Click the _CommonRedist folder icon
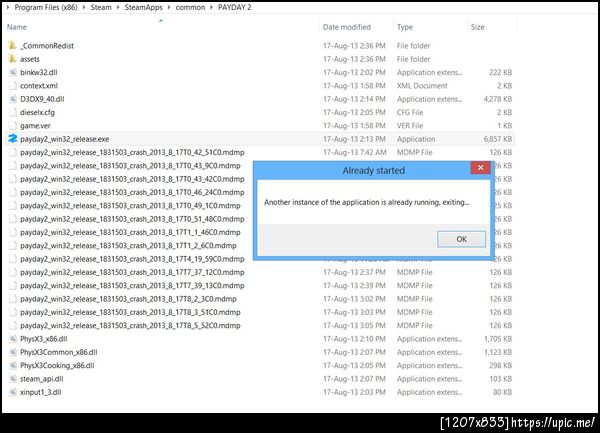 (12, 46)
